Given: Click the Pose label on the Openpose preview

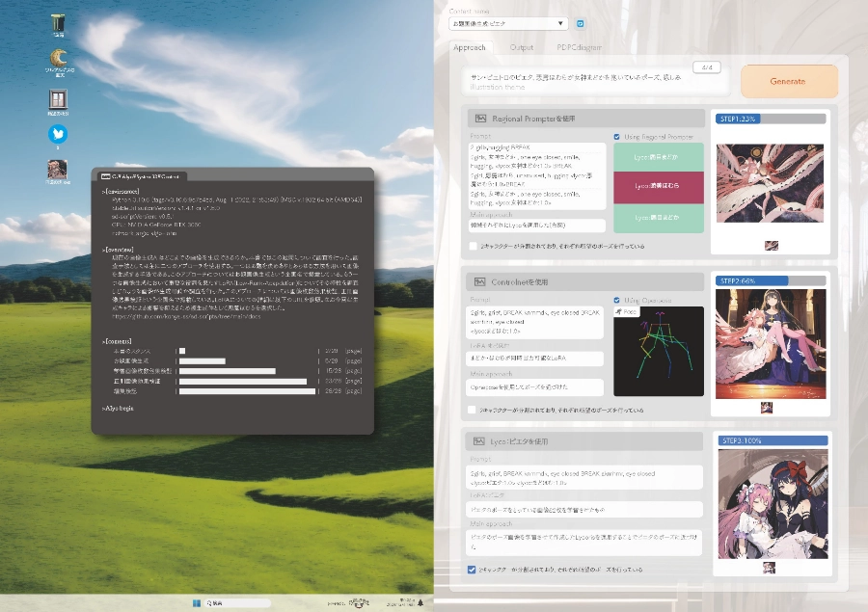Looking at the screenshot, I should [x=627, y=312].
